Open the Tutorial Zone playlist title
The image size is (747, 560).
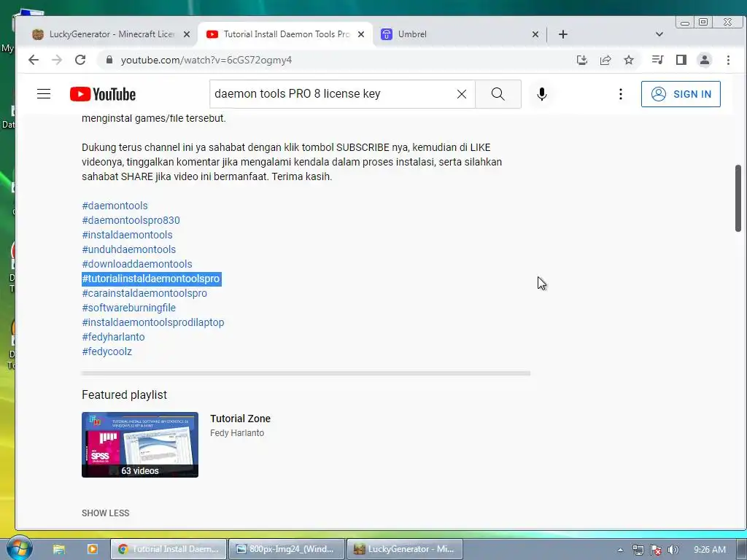coord(240,419)
